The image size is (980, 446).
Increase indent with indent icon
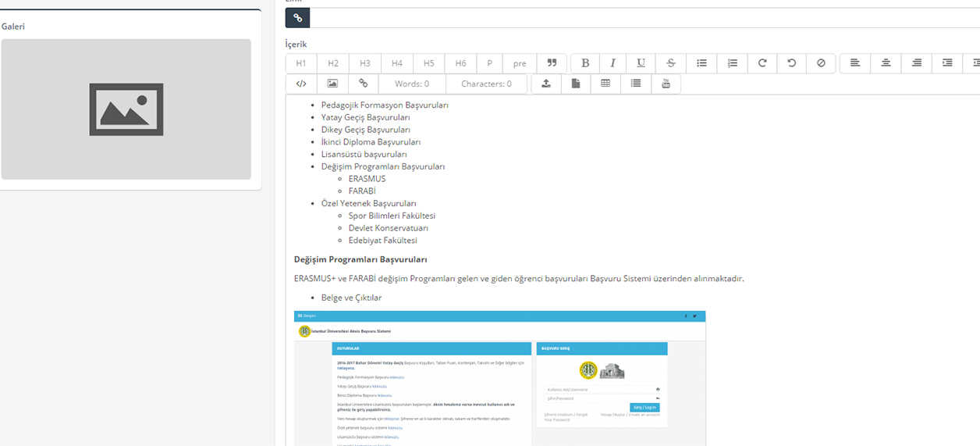(947, 63)
